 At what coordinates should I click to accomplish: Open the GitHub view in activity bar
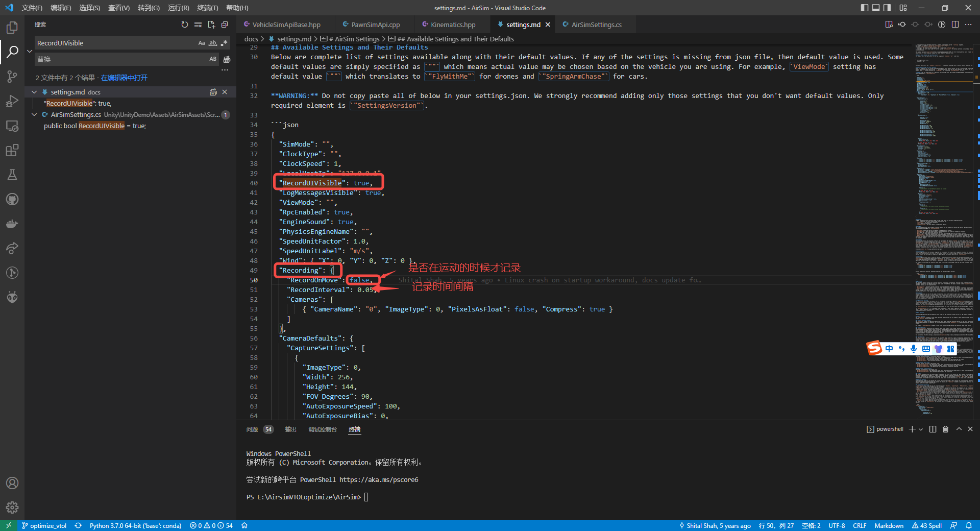(12, 199)
